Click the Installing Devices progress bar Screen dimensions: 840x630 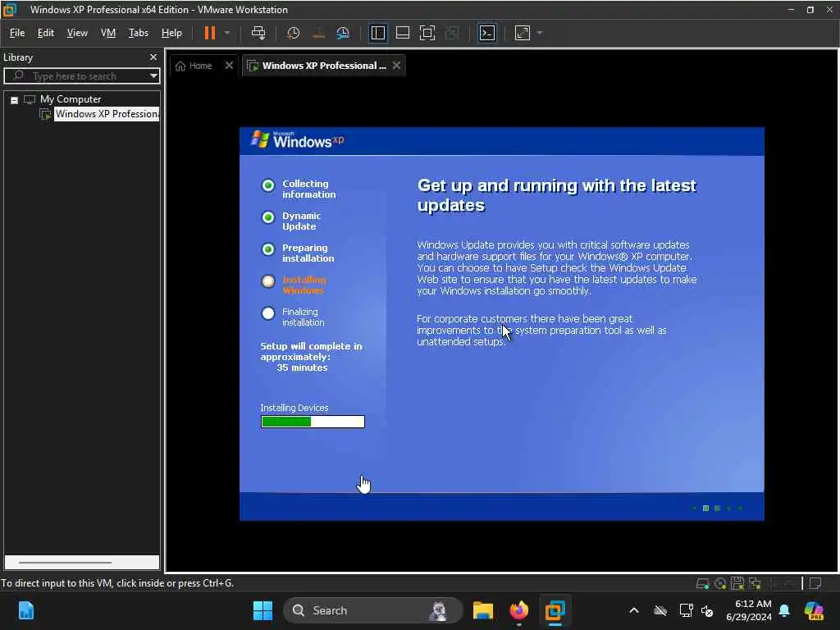(313, 422)
